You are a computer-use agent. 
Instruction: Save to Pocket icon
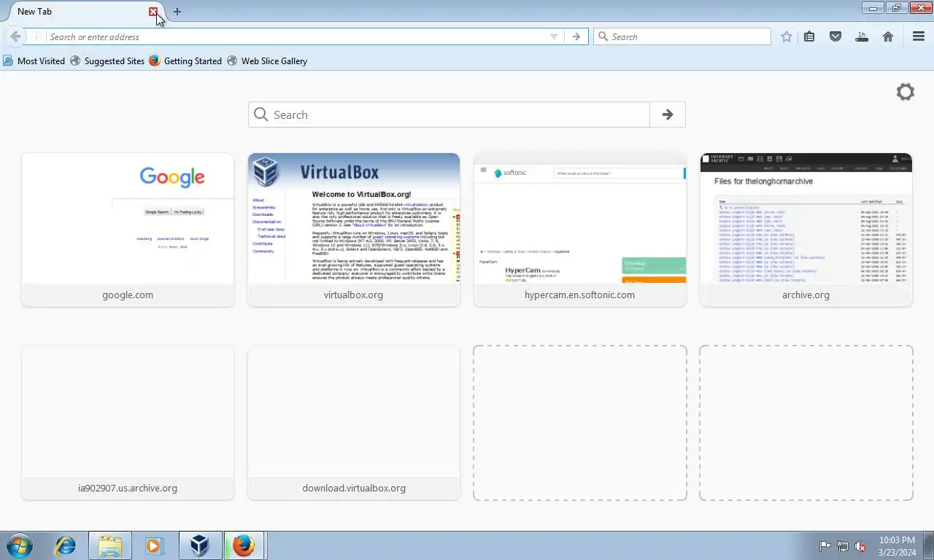click(x=835, y=36)
